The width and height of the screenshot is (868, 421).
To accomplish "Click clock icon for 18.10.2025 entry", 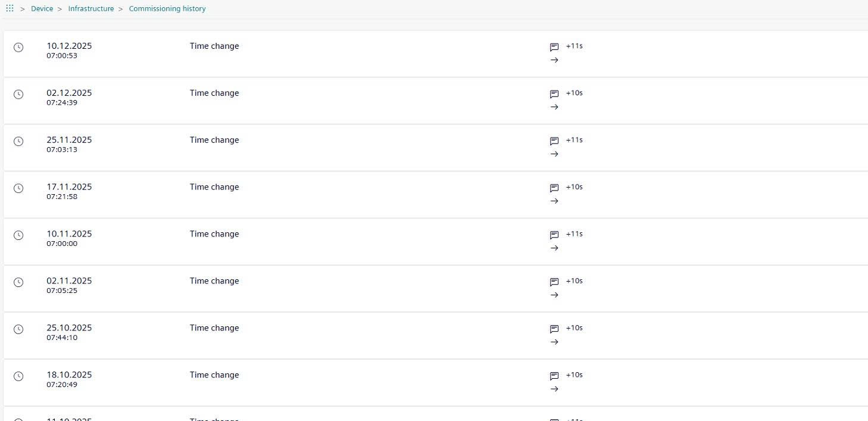I will [x=18, y=376].
